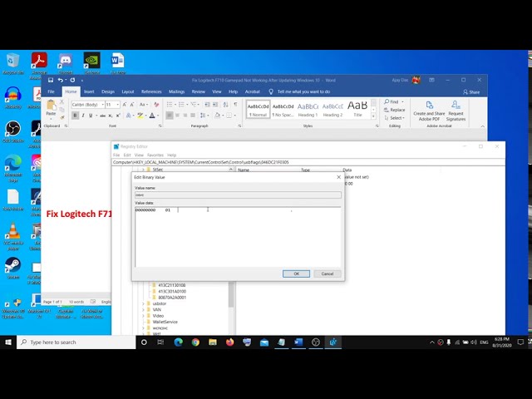Select the 413C301A0100 key in Registry tree
Screen dimensions: 532x399
click(x=172, y=292)
